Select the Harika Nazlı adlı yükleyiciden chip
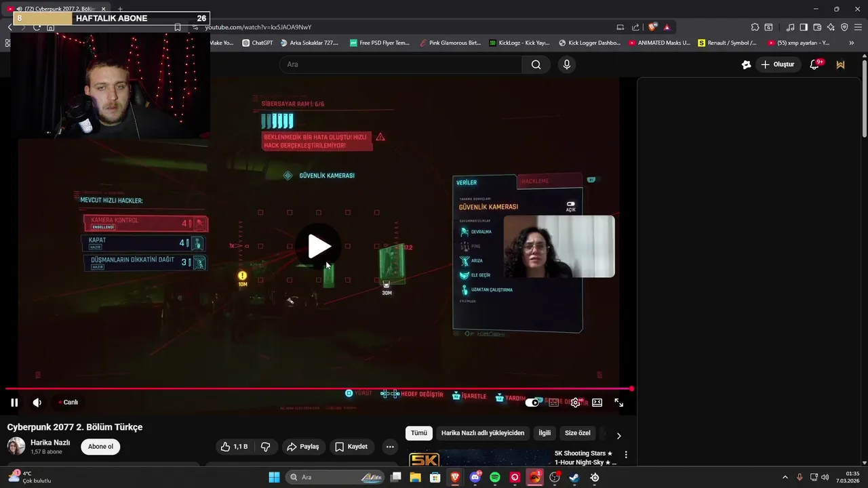The width and height of the screenshot is (868, 488). 483,433
